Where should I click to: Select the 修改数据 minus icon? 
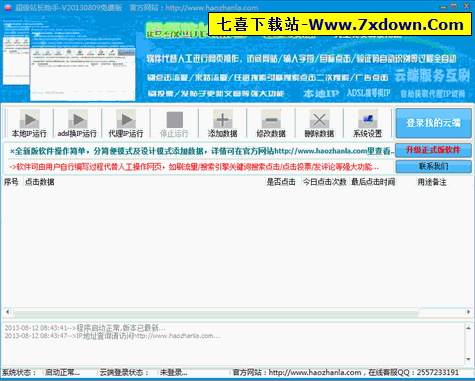[x=271, y=119]
